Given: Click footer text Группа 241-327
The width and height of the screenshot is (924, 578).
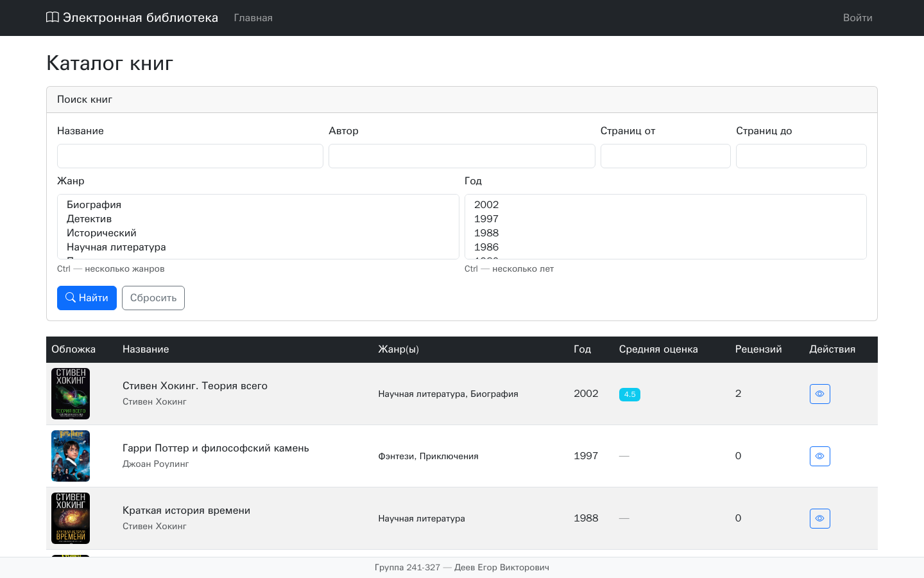Looking at the screenshot, I should pos(407,568).
